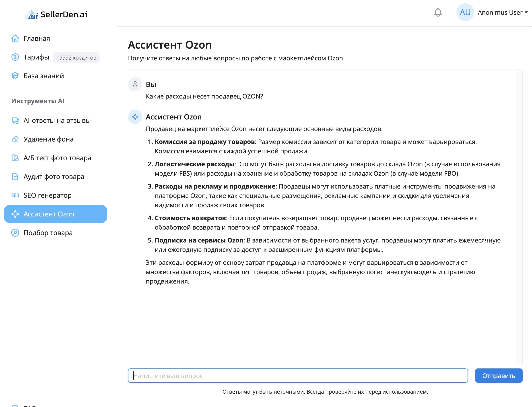Open the notifications bell
Image resolution: width=532 pixels, height=407 pixels.
(438, 12)
